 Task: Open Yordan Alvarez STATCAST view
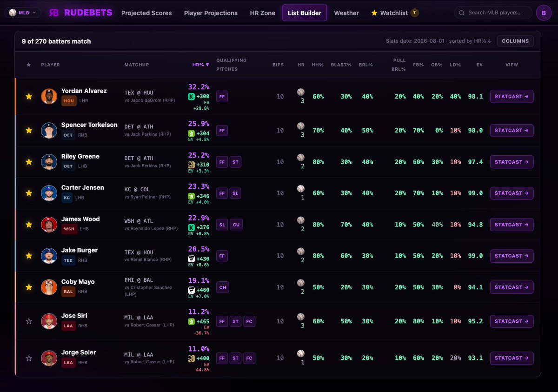(511, 96)
